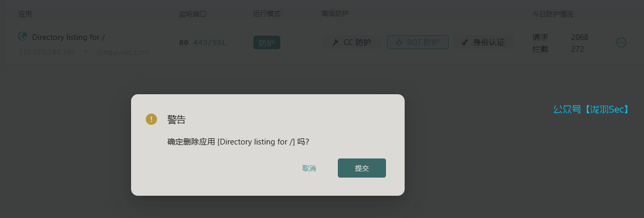This screenshot has height=218, width=644.
Task: Select the 应用 column header
Action: coord(25,13)
